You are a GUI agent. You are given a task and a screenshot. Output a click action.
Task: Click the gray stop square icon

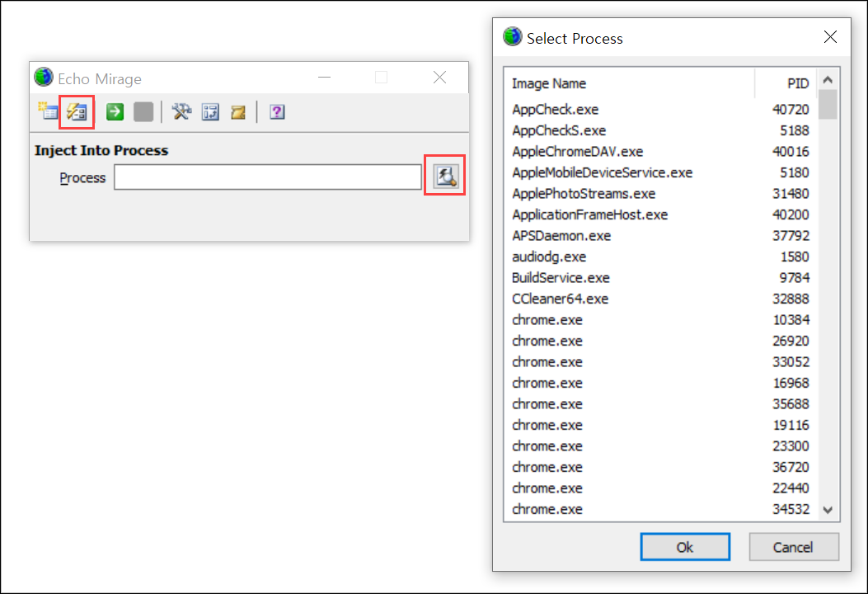pyautogui.click(x=143, y=112)
